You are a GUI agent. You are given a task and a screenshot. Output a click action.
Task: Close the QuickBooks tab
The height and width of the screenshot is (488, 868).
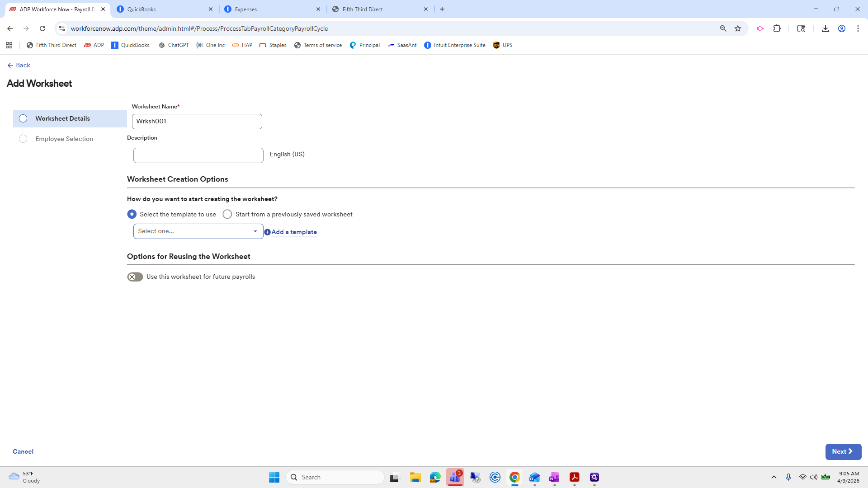point(211,9)
